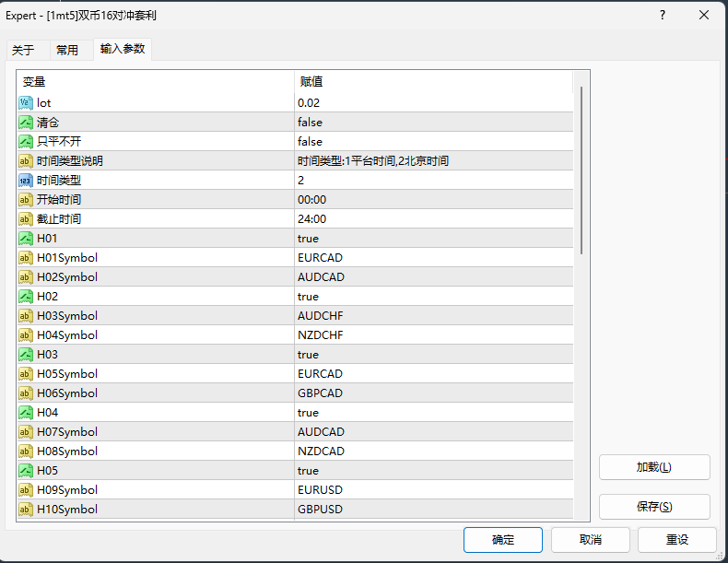The width and height of the screenshot is (728, 563).
Task: Click the lot parameter type icon
Action: coord(26,102)
